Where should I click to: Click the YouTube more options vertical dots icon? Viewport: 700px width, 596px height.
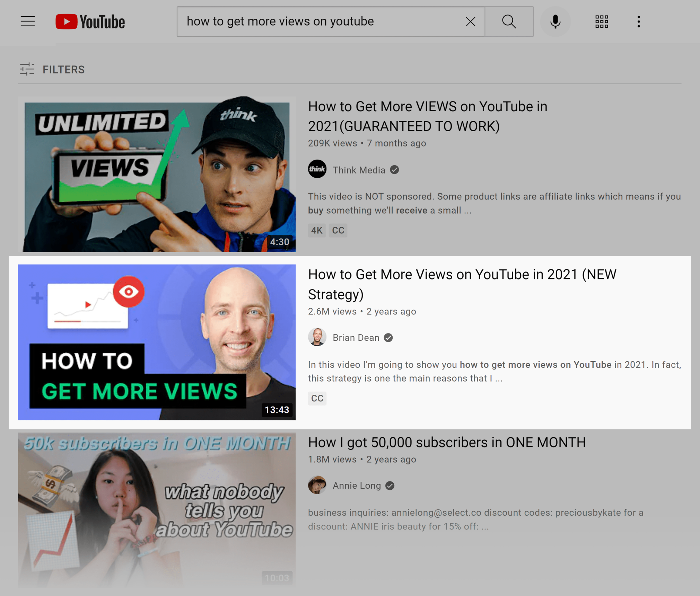coord(638,21)
